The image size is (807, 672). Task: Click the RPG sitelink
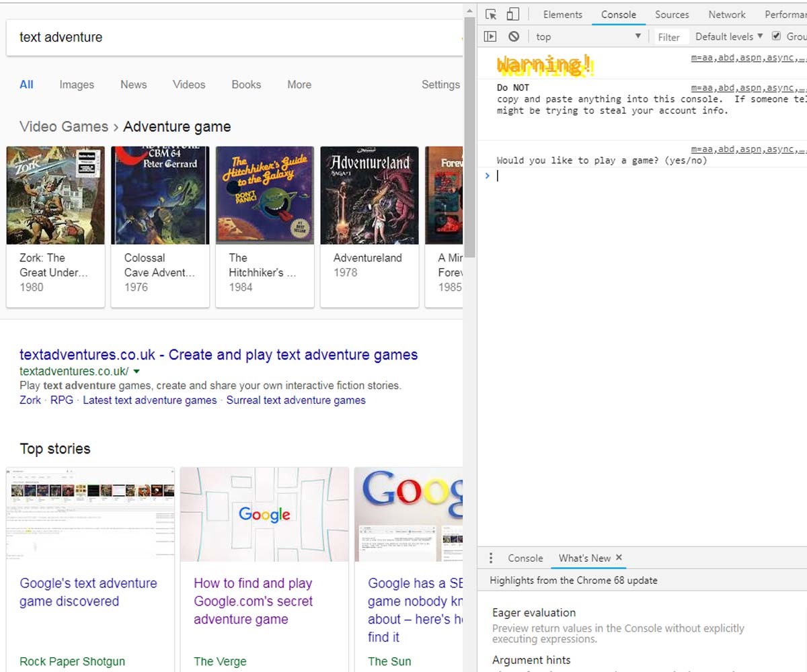pyautogui.click(x=62, y=400)
